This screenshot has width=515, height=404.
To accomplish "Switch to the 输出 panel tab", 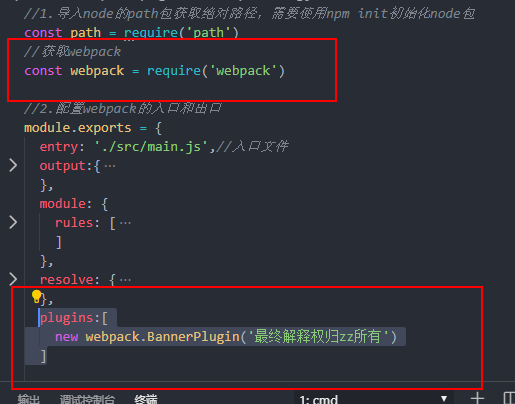I will 29,399.
